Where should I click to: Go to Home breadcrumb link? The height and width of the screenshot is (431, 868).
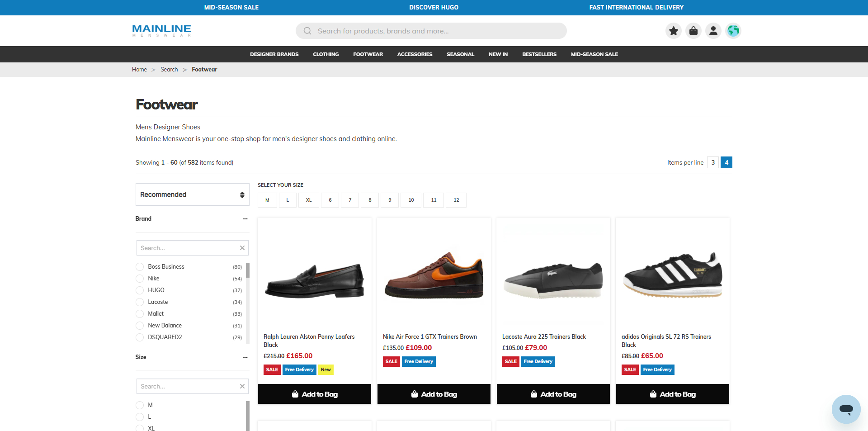139,70
